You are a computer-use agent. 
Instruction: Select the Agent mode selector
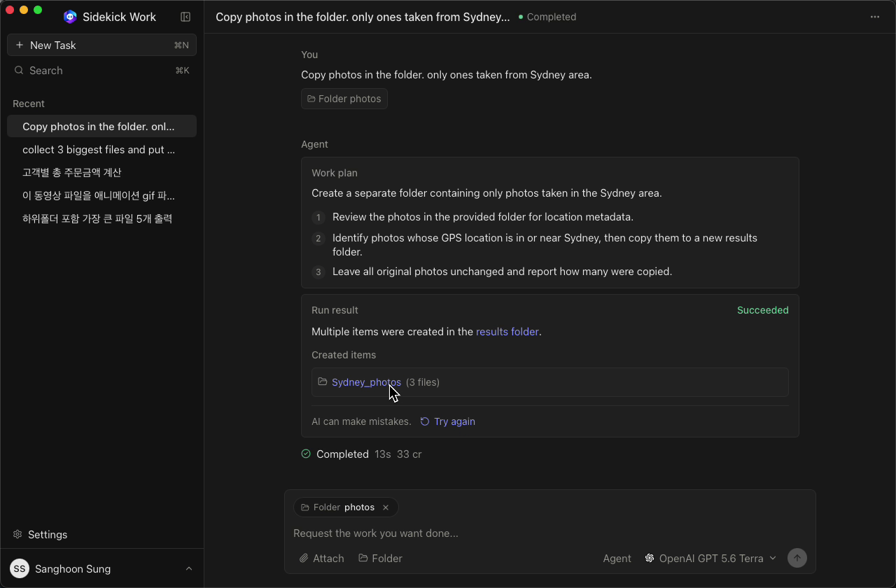[x=617, y=558]
